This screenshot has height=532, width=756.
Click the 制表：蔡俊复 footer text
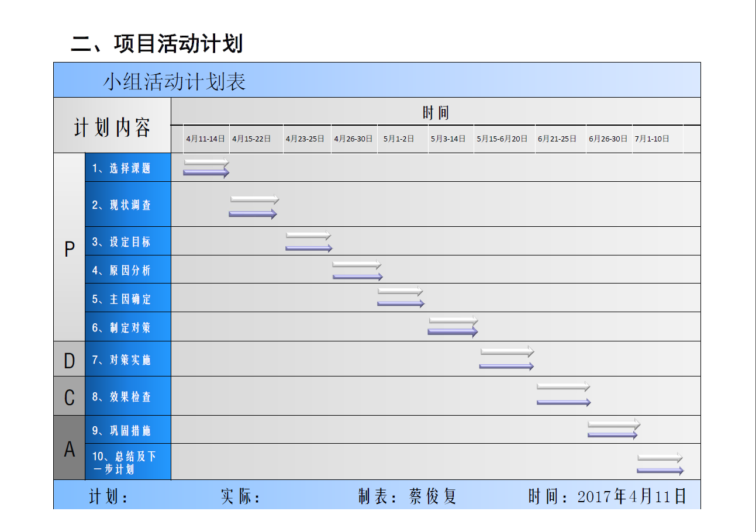(x=408, y=496)
